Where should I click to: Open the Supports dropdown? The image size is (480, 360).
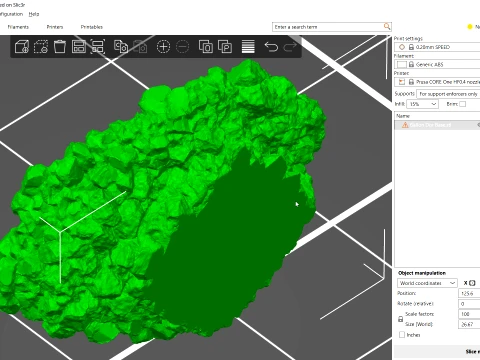tap(448, 94)
